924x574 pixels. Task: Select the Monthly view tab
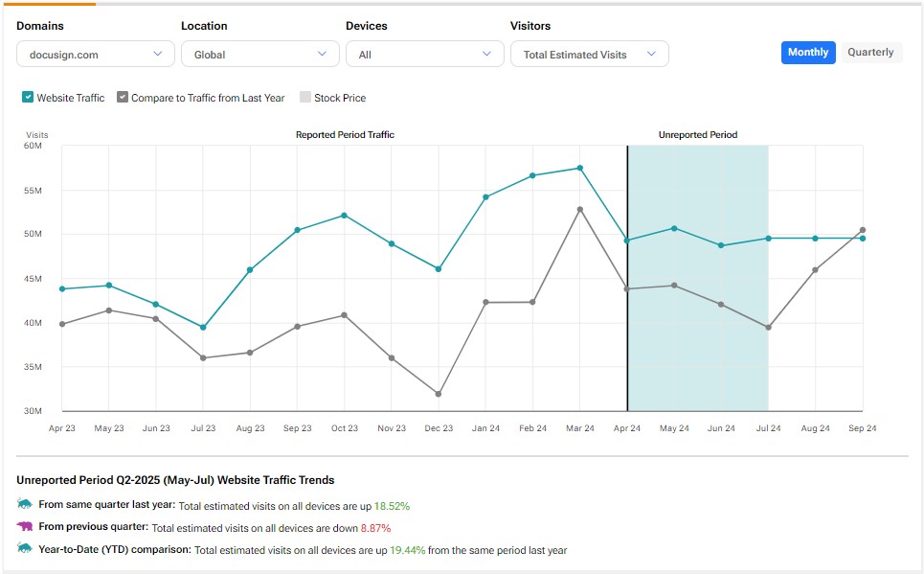[808, 53]
